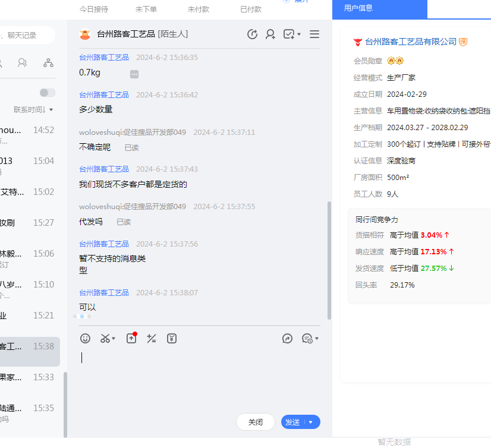Open the calculator icon in chat toolbar
Screen dimensions: 491x448
[152, 339]
